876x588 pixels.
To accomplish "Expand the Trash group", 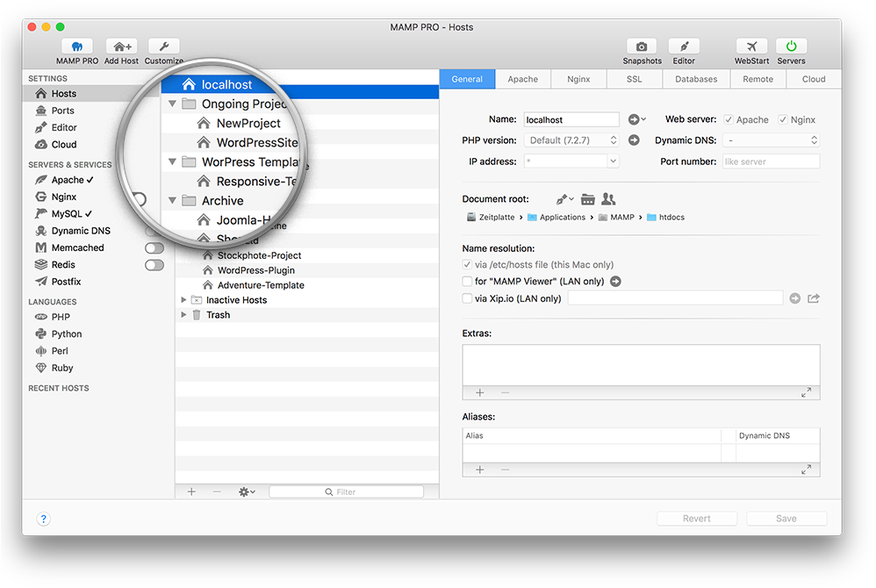I will coord(183,315).
